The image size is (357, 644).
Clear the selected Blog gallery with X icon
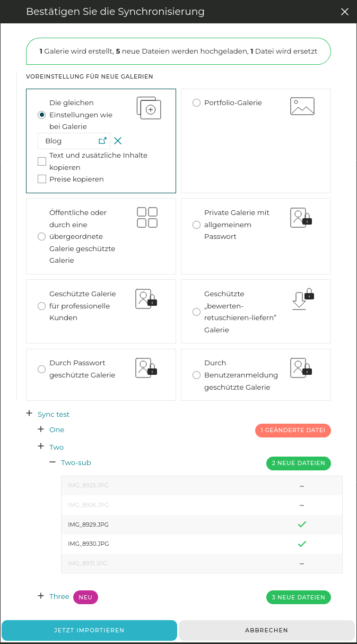click(118, 141)
